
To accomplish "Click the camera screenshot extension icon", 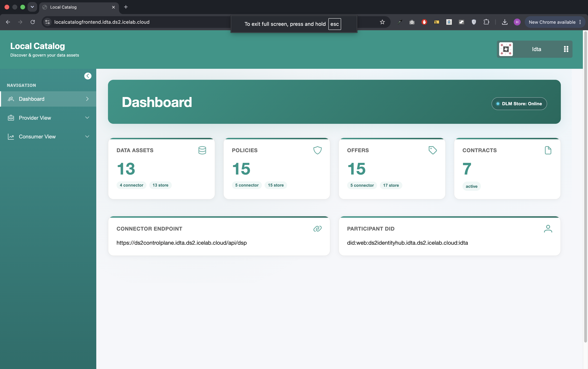I will point(412,22).
